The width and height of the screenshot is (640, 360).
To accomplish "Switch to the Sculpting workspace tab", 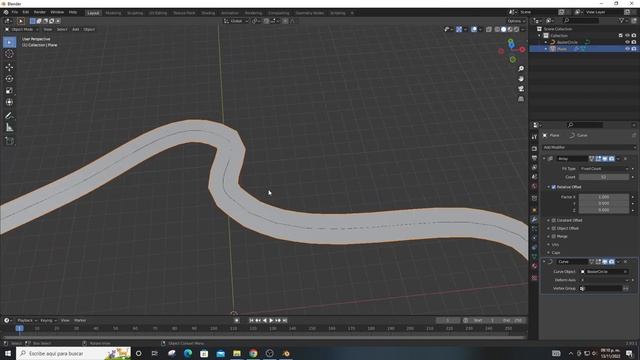I will 135,13.
